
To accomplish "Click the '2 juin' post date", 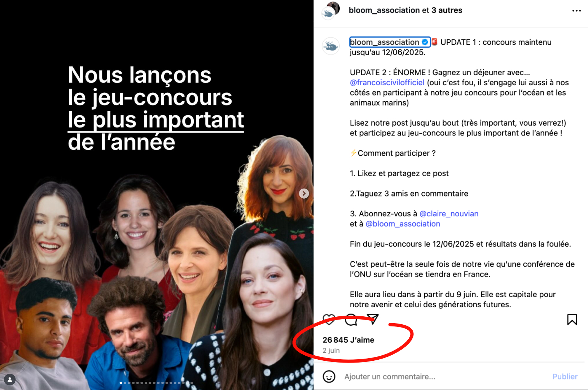I will point(331,350).
